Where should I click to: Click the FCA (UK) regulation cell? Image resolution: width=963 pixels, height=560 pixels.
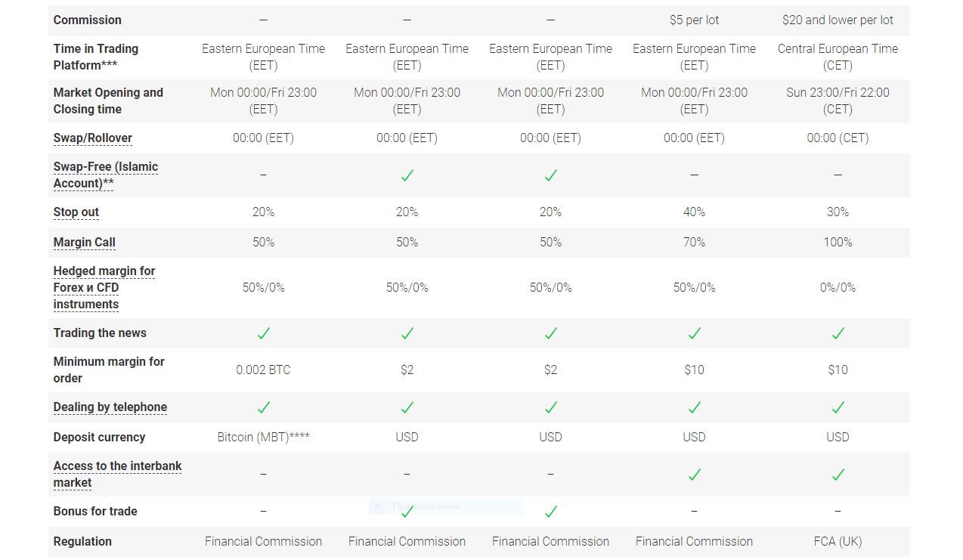pyautogui.click(x=838, y=542)
